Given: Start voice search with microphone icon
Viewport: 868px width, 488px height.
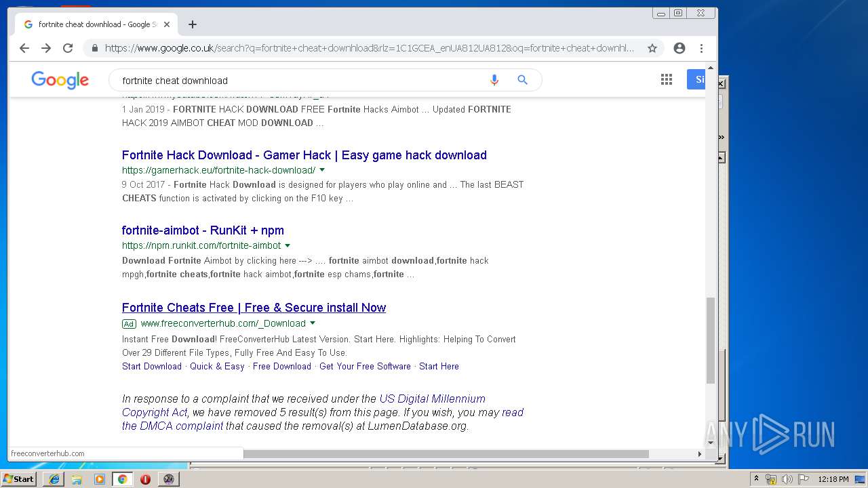Looking at the screenshot, I should [x=494, y=80].
